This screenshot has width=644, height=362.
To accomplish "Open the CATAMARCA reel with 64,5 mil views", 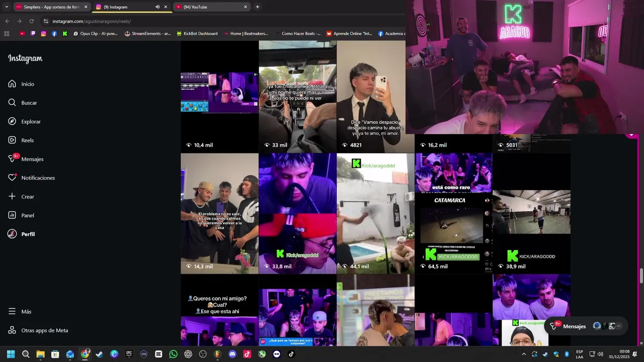I will point(453,214).
